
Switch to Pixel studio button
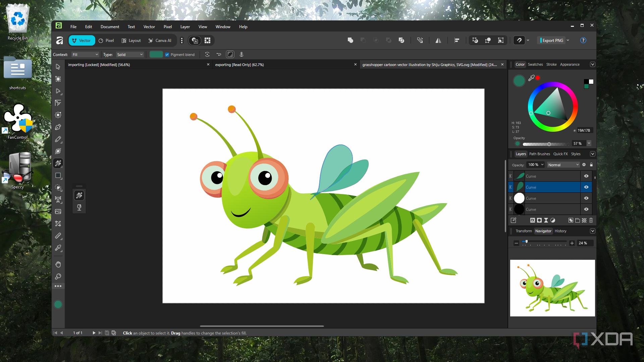tap(106, 41)
